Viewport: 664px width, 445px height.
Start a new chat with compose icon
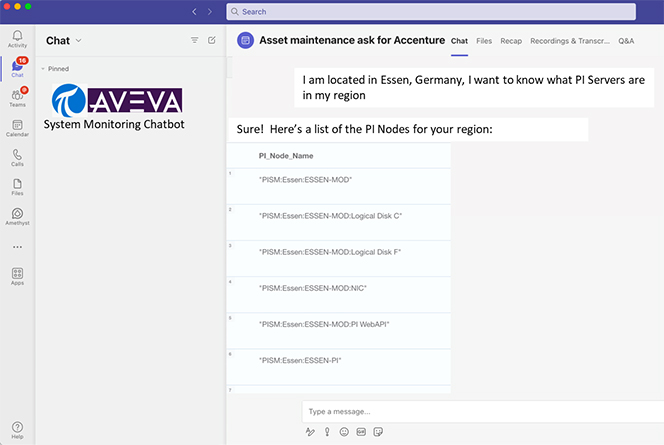[212, 40]
